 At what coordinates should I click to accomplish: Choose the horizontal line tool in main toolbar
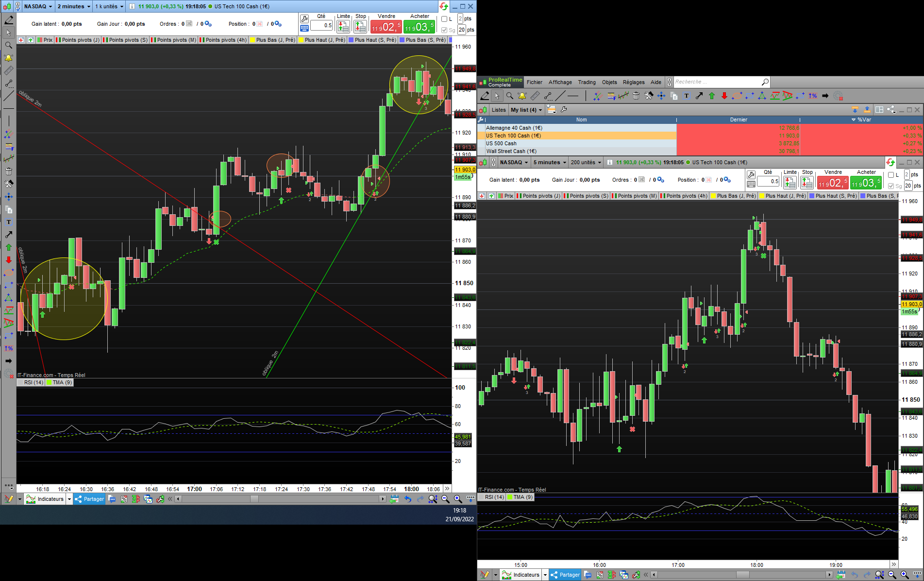[x=573, y=96]
